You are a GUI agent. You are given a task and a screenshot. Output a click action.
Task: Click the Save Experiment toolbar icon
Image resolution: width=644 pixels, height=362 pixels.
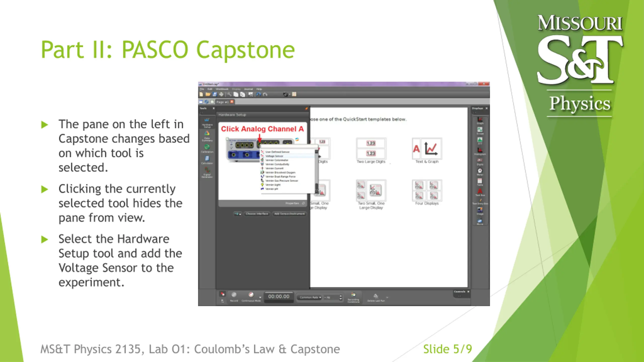(x=215, y=95)
